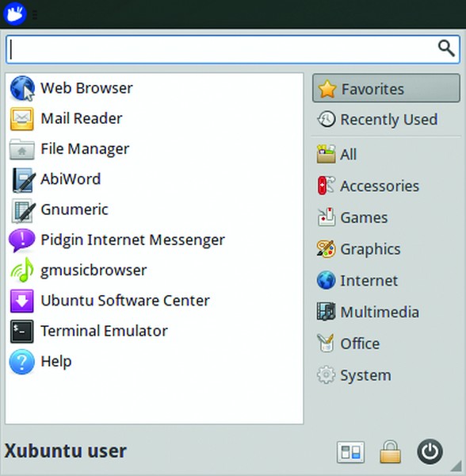Switch to Recently Used category
This screenshot has height=476, width=466.
[386, 119]
